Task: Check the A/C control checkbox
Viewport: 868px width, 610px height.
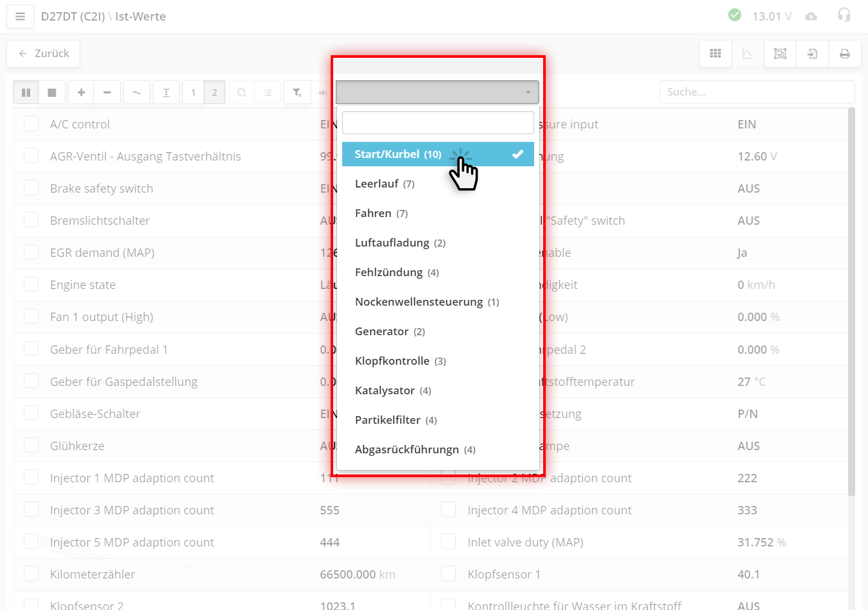Action: (x=31, y=123)
